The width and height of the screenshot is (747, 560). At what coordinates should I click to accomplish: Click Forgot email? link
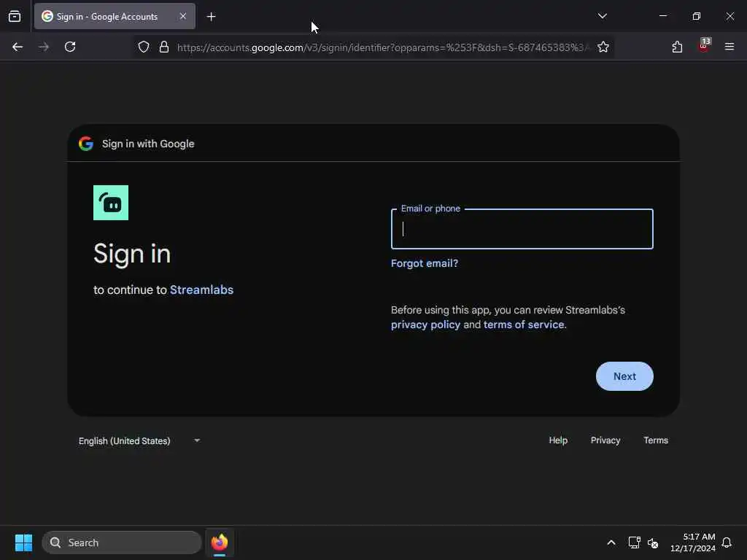[x=425, y=263]
